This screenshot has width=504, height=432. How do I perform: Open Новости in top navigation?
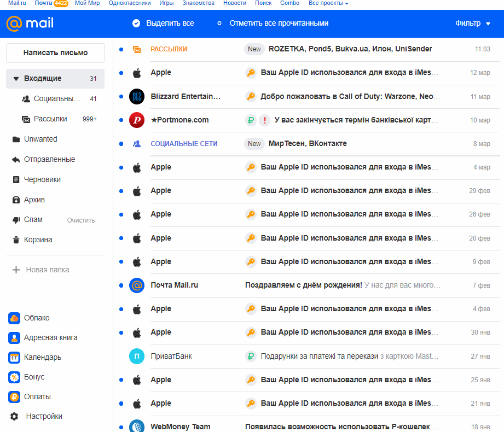235,3
